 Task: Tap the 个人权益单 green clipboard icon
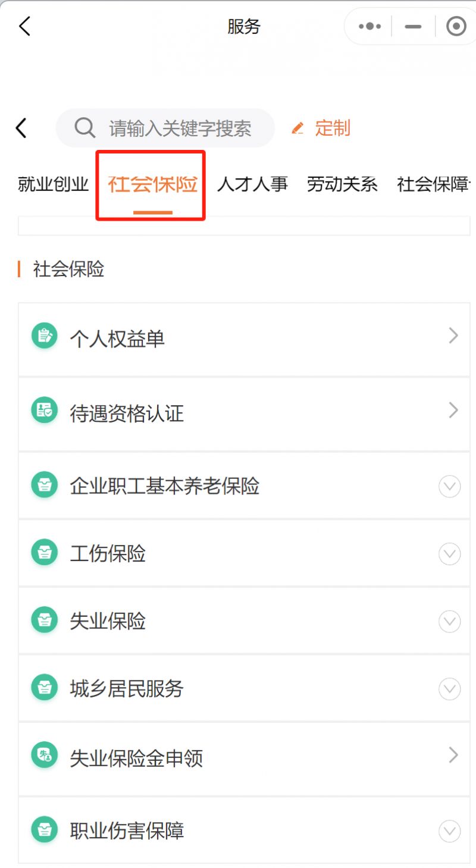(x=45, y=336)
